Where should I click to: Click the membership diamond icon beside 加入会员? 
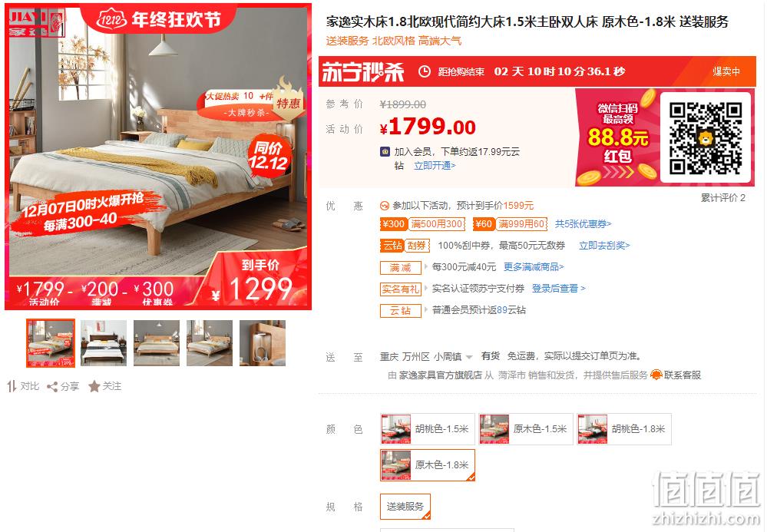pyautogui.click(x=385, y=152)
